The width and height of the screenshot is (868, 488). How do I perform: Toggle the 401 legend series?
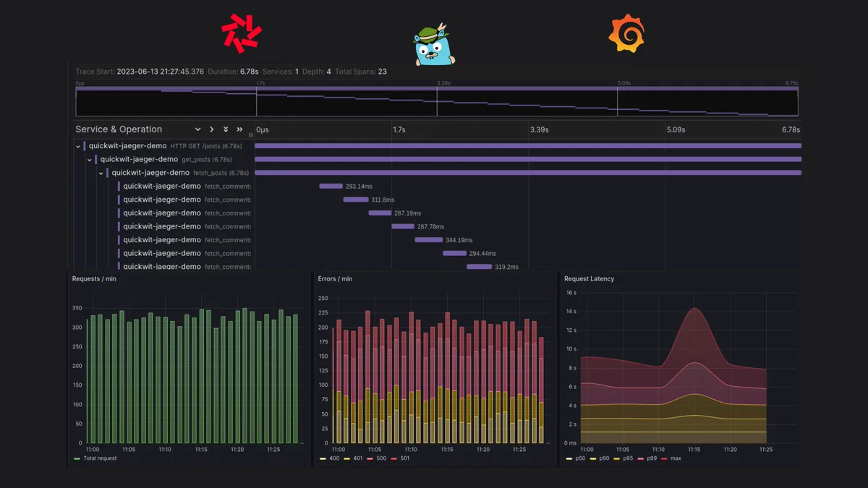click(x=352, y=458)
